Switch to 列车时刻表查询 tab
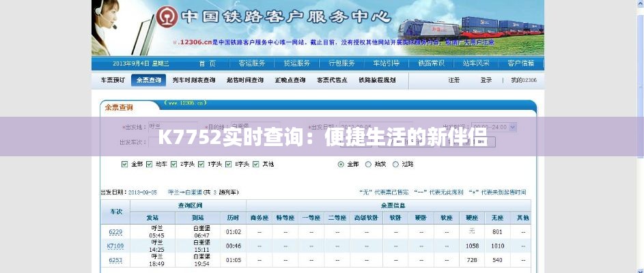 pos(194,81)
